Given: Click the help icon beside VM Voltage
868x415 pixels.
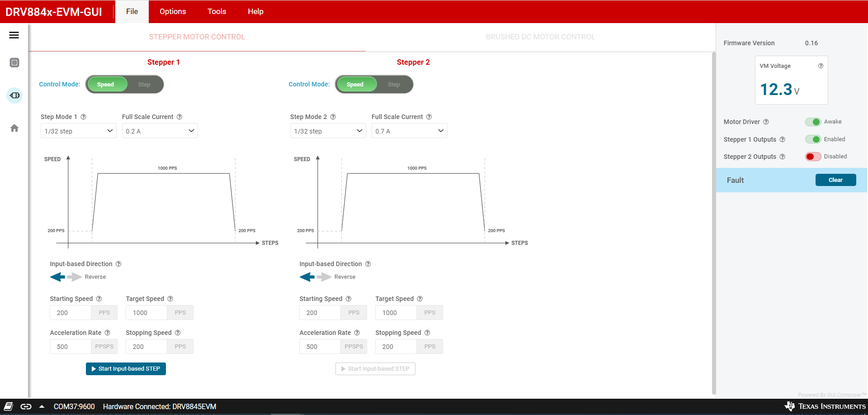Looking at the screenshot, I should pos(821,66).
